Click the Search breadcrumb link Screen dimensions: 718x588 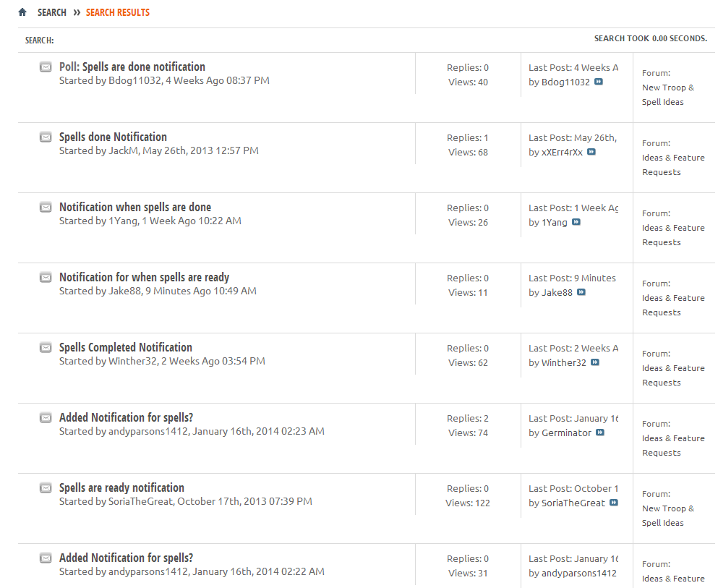(x=51, y=12)
